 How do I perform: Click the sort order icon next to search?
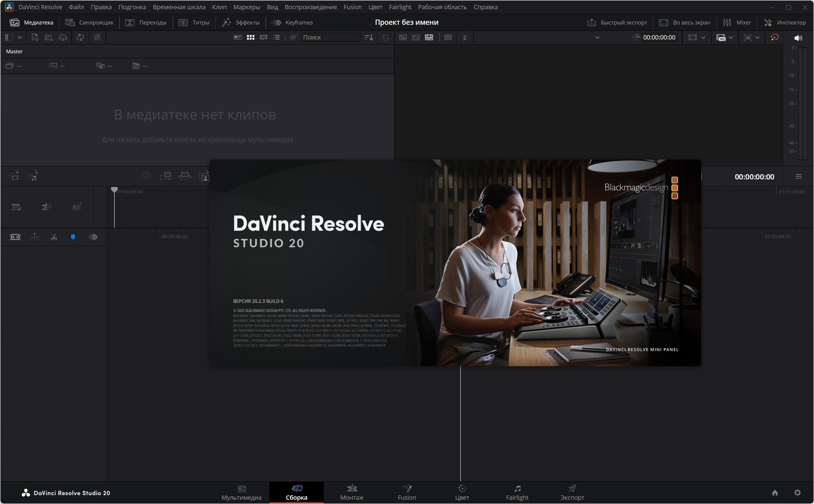click(x=369, y=37)
